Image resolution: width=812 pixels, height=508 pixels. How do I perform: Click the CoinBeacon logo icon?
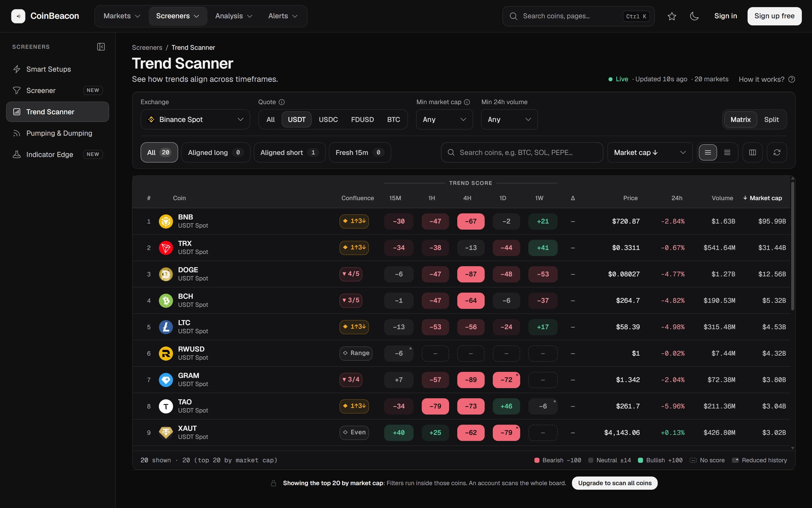coord(18,16)
